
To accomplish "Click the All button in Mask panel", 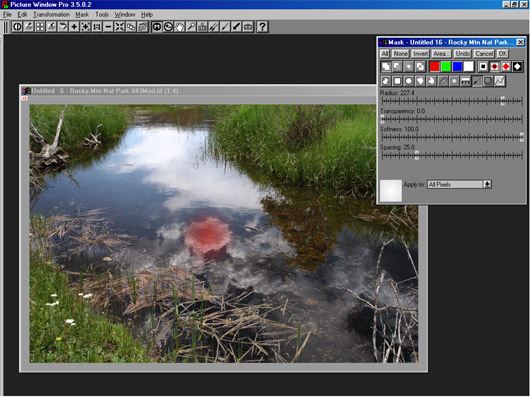I will point(385,54).
